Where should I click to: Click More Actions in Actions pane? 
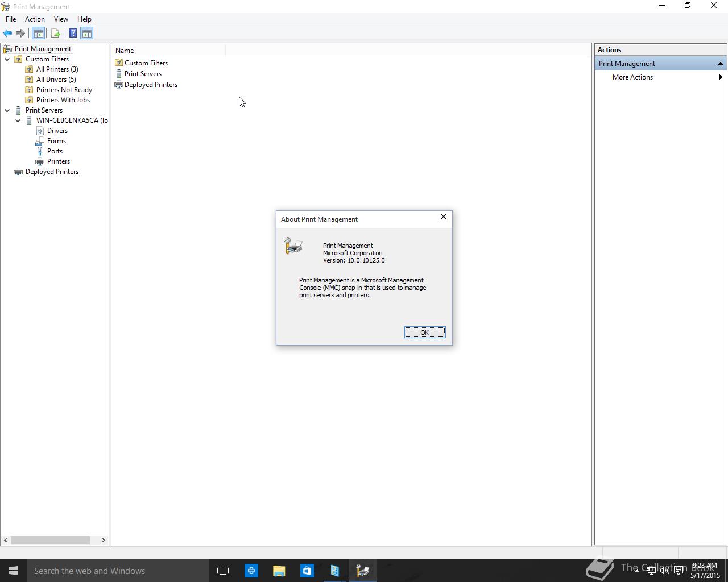[x=632, y=77]
